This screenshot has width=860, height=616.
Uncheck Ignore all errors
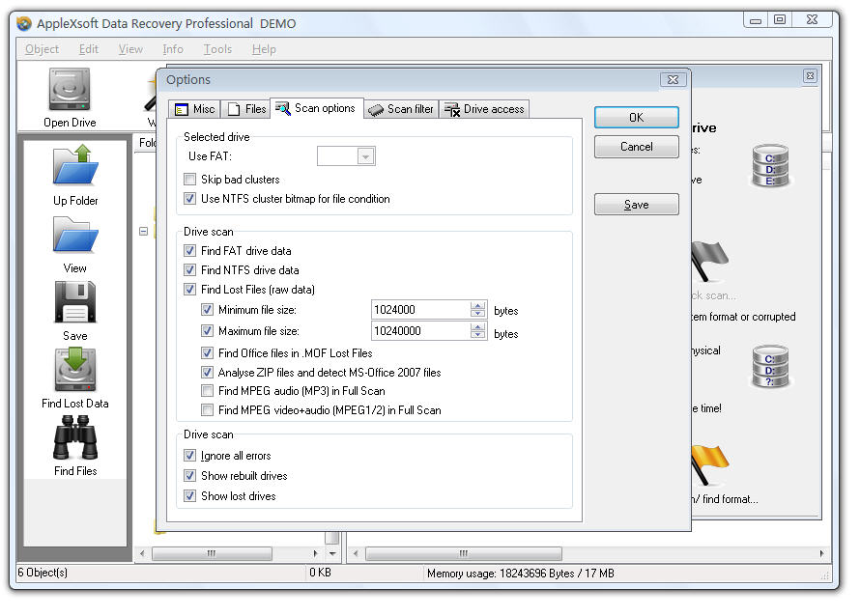tap(189, 455)
